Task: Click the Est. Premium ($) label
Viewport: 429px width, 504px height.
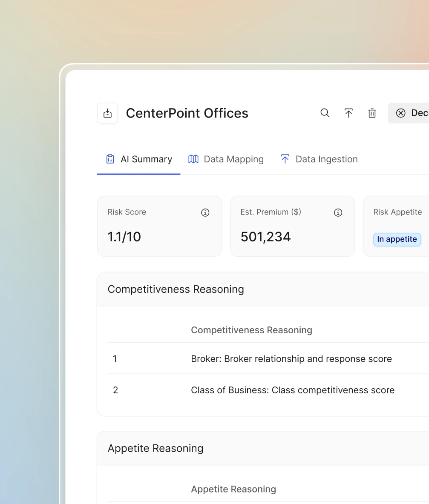Action: (x=271, y=212)
